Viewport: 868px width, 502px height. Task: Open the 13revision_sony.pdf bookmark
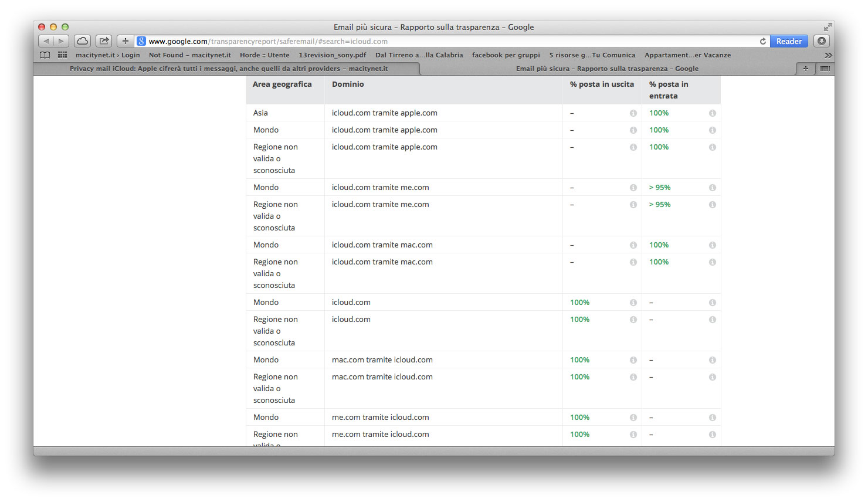pos(332,55)
